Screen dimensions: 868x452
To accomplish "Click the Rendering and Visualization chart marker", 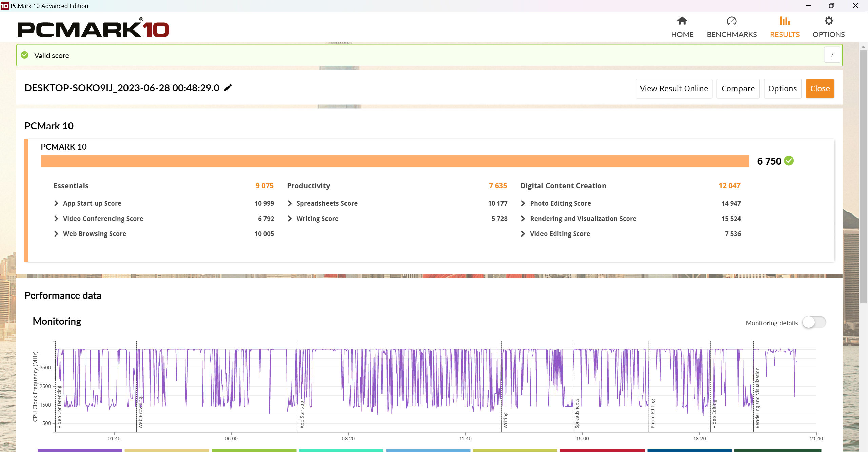I will [x=757, y=398].
